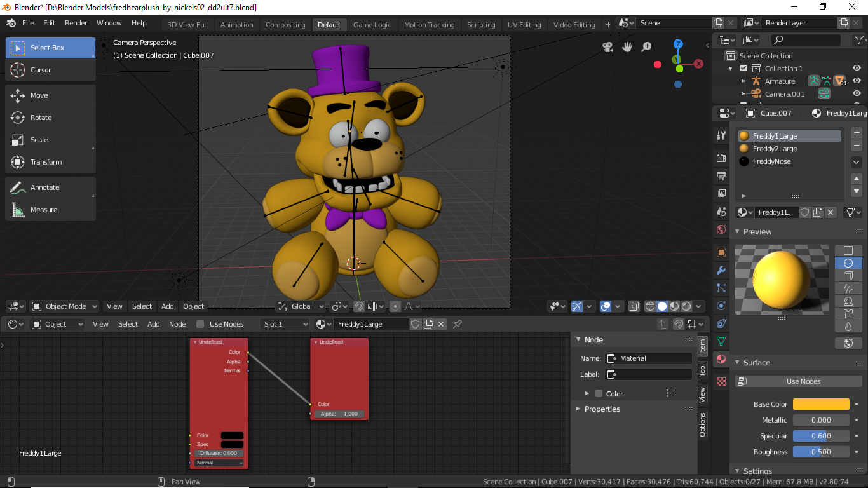The image size is (868, 488).
Task: Switch to the Animation workspace tab
Action: [237, 25]
